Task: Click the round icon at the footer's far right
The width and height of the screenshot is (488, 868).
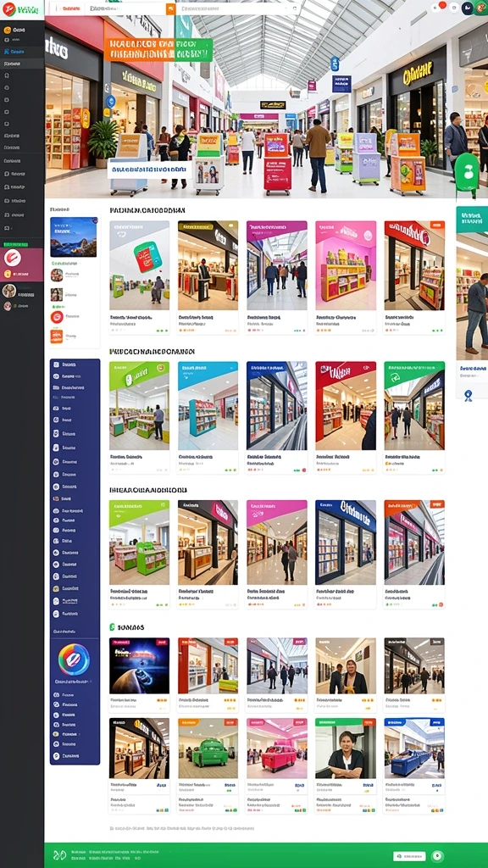Action: [437, 856]
